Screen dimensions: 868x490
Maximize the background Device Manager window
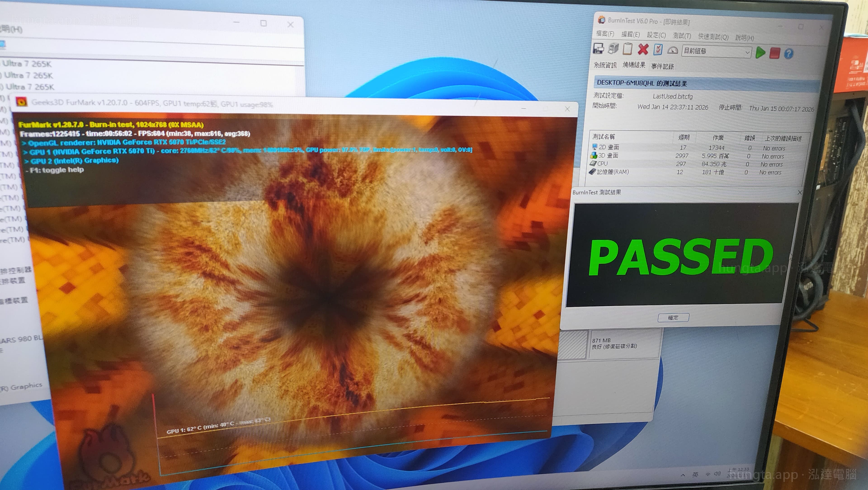click(x=264, y=23)
